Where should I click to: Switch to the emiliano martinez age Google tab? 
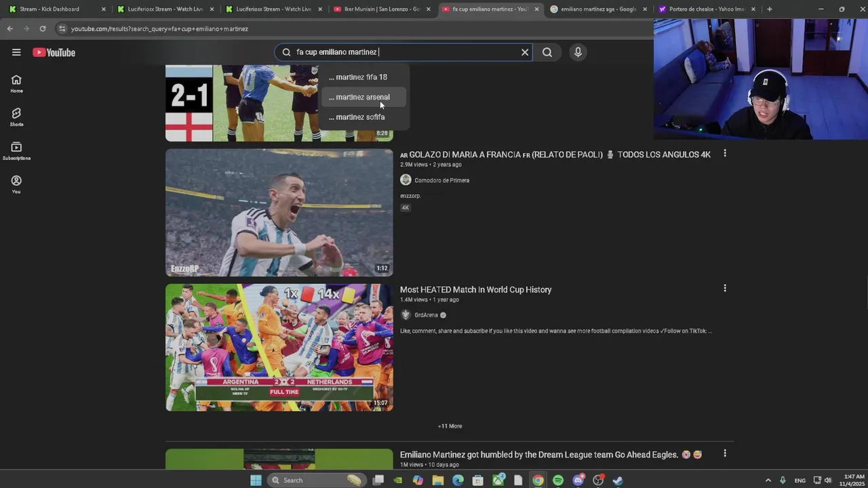[599, 9]
